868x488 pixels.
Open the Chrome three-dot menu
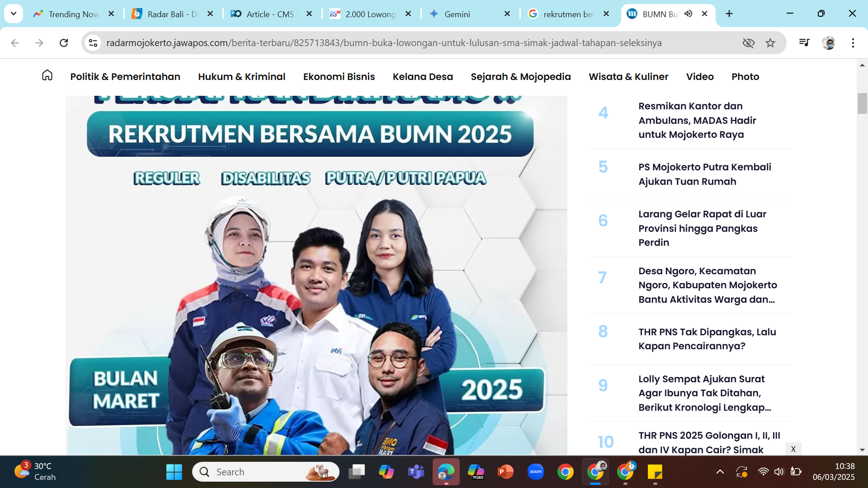[x=853, y=42]
